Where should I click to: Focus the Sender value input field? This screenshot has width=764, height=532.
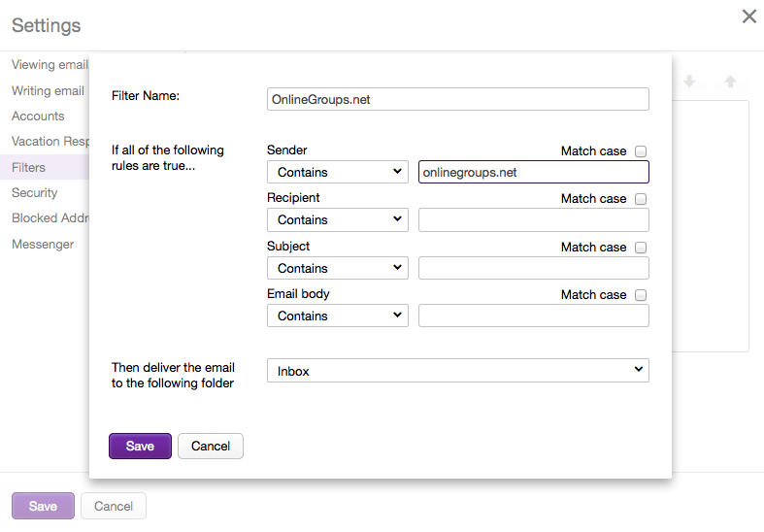pos(533,172)
